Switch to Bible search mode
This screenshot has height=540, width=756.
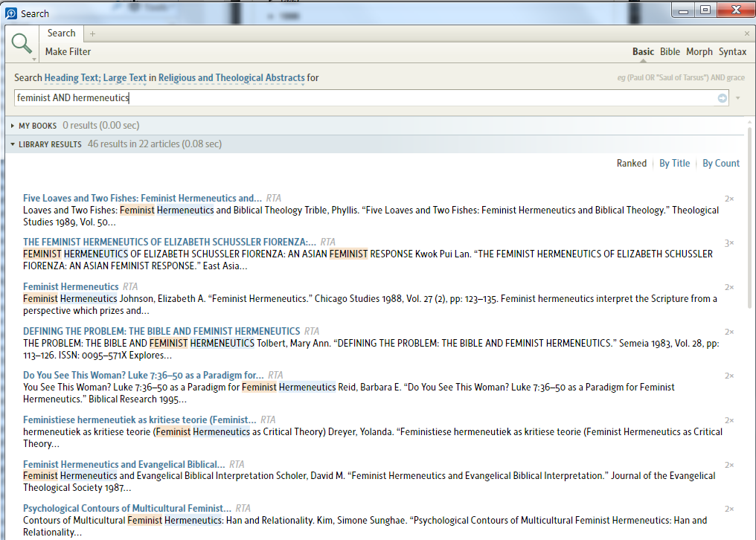click(x=670, y=51)
